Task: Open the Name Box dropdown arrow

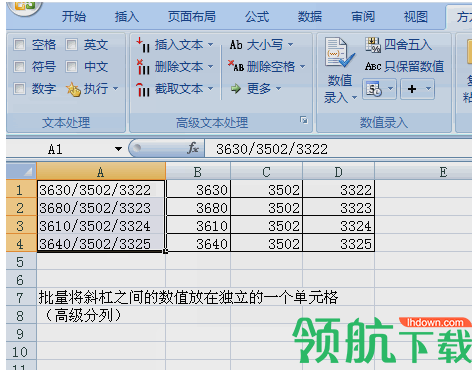Action: click(118, 149)
